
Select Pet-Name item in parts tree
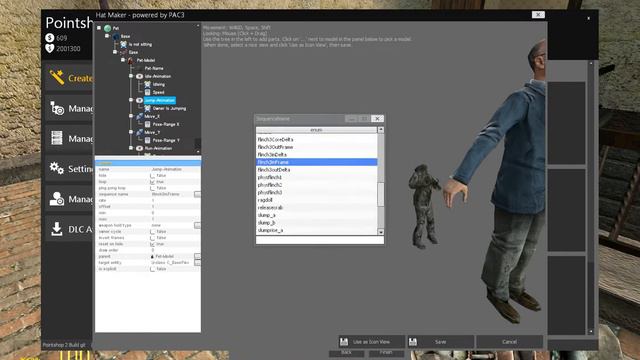point(154,68)
